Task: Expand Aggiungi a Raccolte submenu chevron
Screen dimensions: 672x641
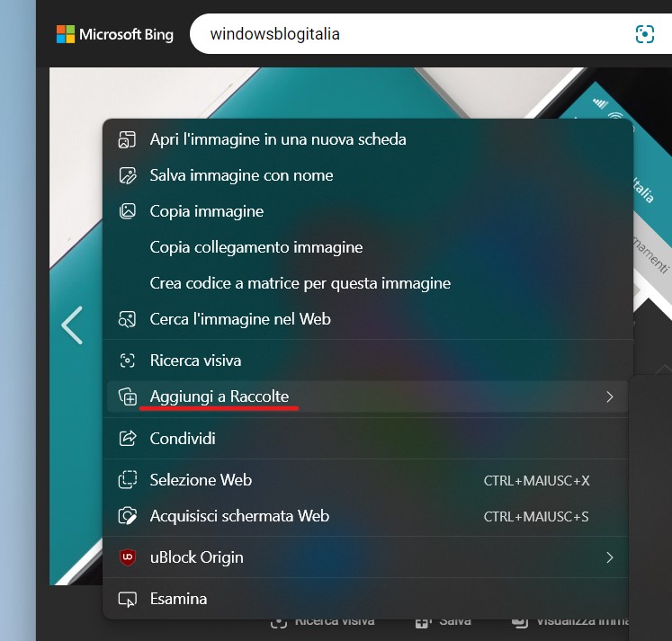Action: (x=610, y=397)
